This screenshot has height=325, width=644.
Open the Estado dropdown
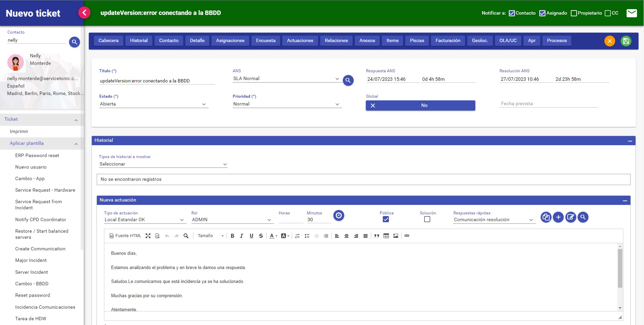pyautogui.click(x=204, y=104)
